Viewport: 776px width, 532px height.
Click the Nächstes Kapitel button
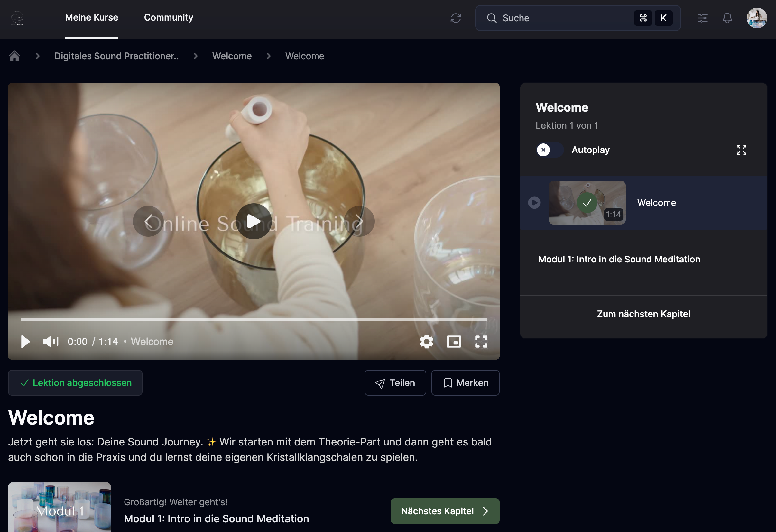(x=445, y=511)
